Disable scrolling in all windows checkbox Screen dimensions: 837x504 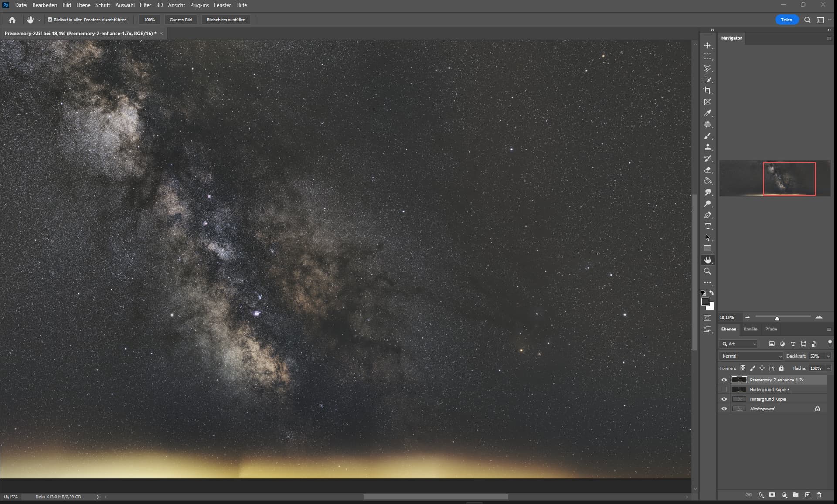[x=50, y=20]
